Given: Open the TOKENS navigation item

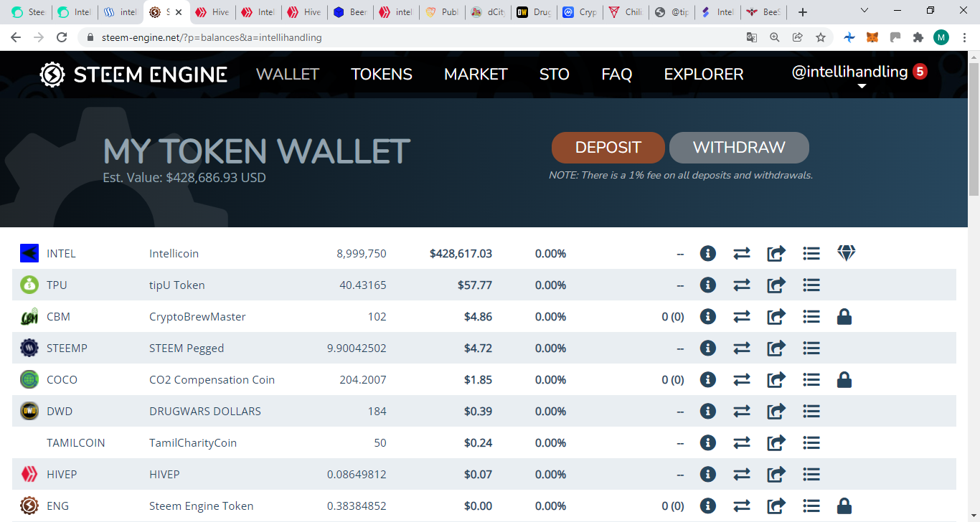Looking at the screenshot, I should [x=382, y=74].
